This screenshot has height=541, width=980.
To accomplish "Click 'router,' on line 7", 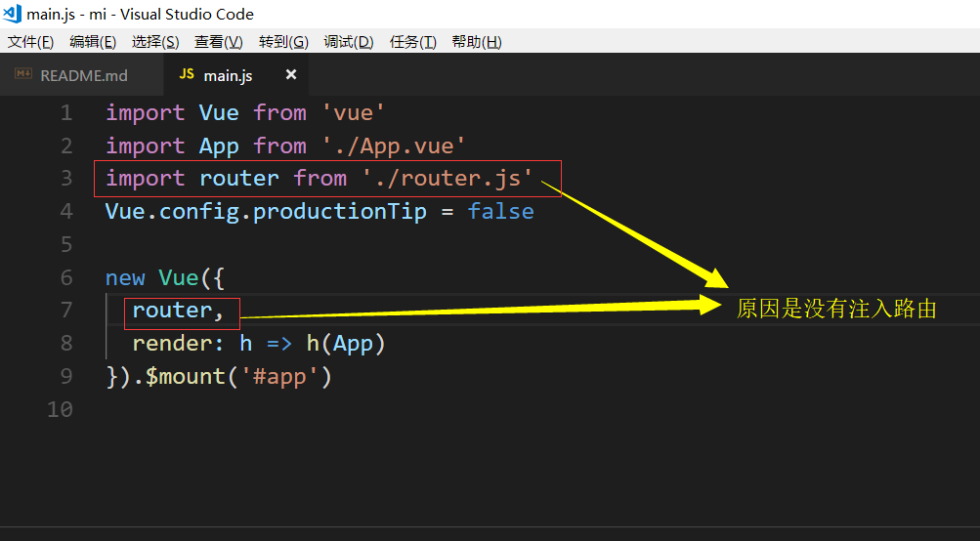I will pos(178,311).
